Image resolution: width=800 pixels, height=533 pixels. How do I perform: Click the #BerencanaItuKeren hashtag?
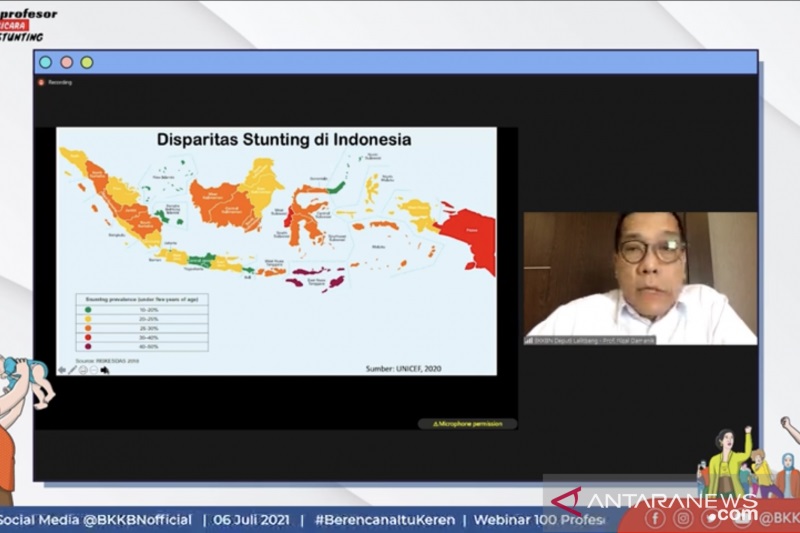[x=383, y=520]
